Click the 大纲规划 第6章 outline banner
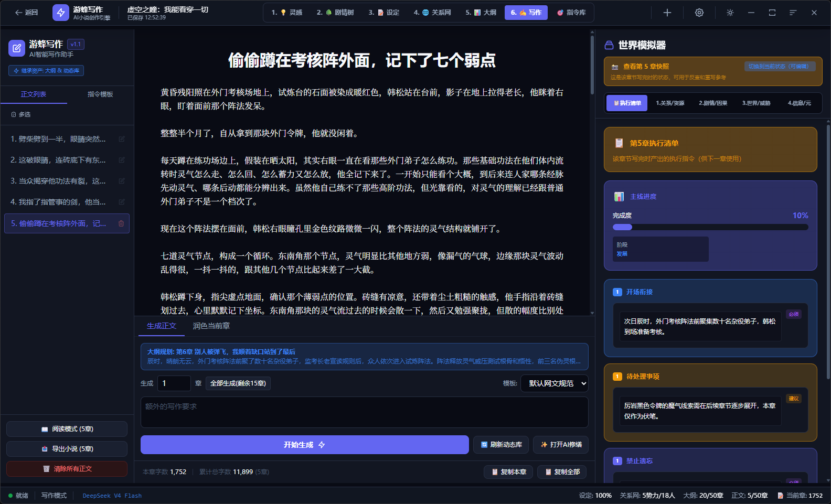The width and height of the screenshot is (831, 504). coord(365,357)
